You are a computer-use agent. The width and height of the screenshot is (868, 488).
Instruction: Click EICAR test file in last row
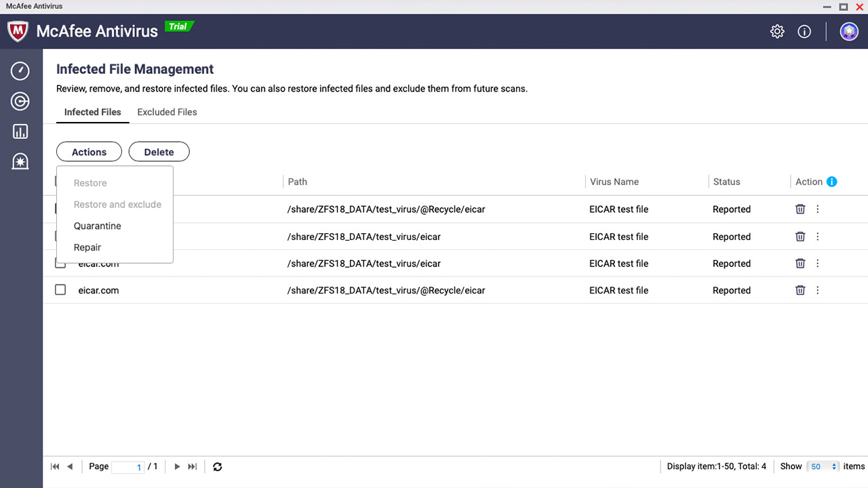(x=618, y=290)
